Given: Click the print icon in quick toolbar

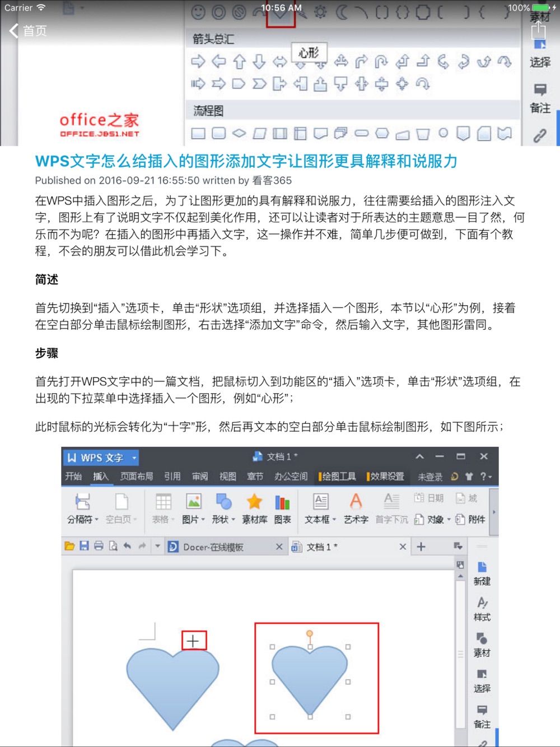Looking at the screenshot, I should [99, 546].
